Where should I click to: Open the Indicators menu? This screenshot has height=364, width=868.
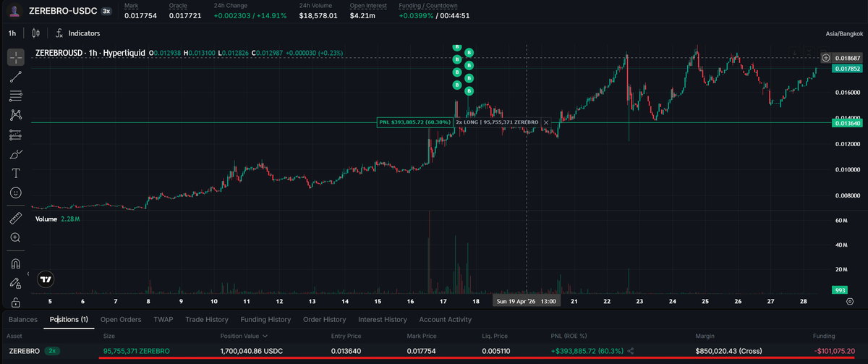point(77,33)
